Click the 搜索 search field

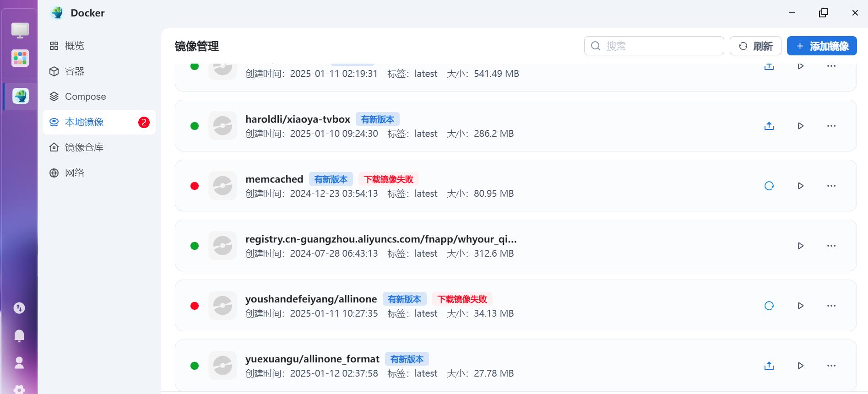(654, 46)
